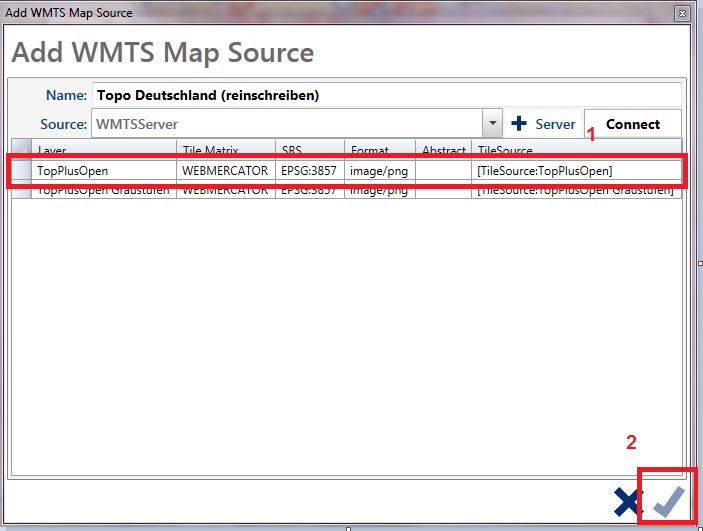Click the Abstract column header

[443, 150]
